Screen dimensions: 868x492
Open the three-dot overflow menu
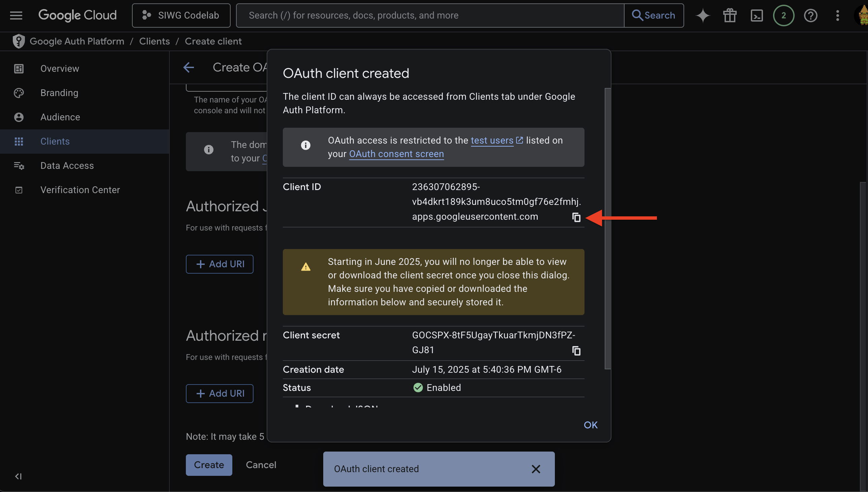pos(838,15)
